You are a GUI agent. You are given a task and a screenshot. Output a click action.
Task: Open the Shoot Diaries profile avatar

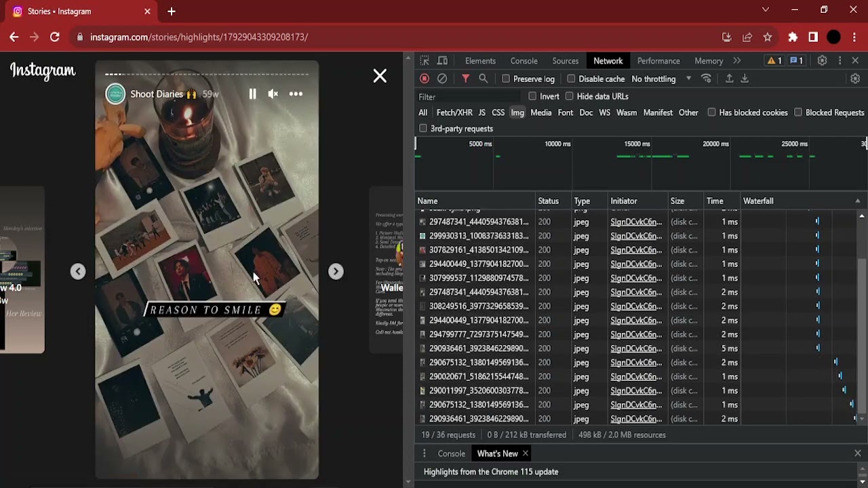coord(115,94)
